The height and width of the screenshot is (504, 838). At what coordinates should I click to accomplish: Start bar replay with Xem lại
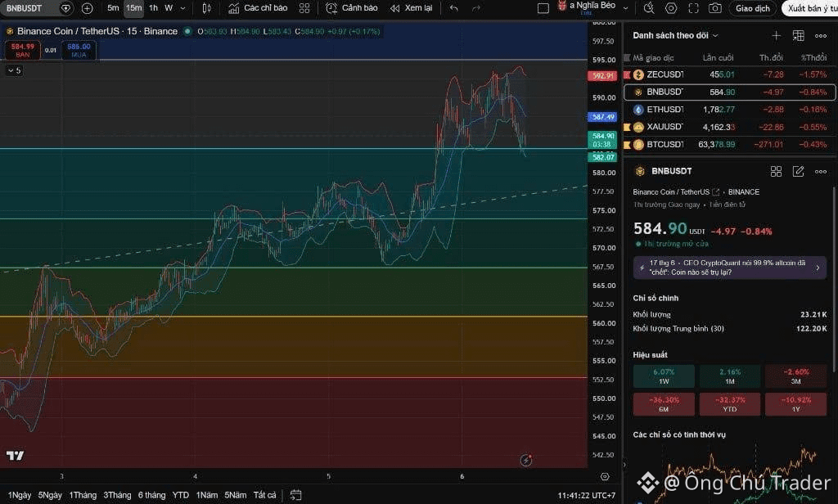point(411,8)
